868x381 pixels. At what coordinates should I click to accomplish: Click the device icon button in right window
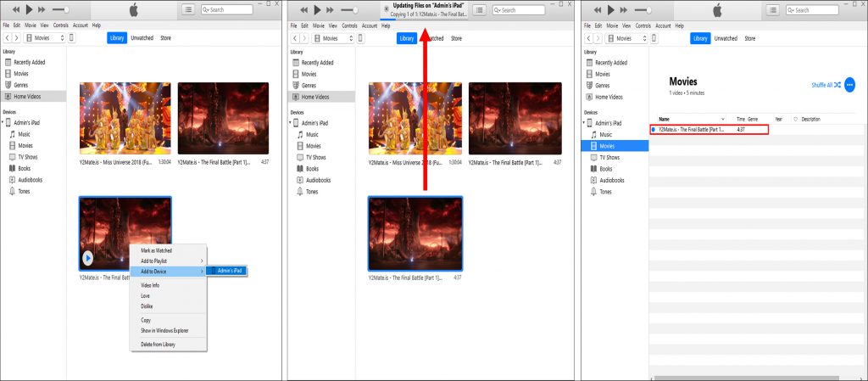(x=654, y=38)
